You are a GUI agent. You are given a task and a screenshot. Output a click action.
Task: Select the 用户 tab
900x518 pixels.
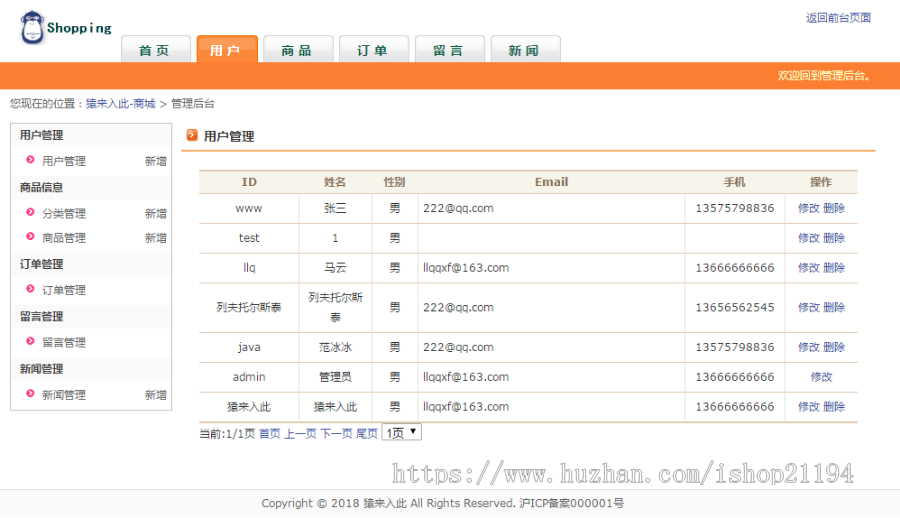pyautogui.click(x=227, y=49)
